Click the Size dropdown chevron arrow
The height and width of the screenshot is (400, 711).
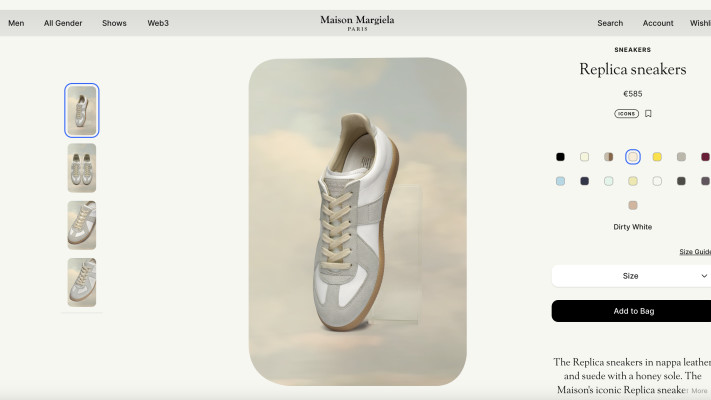coord(704,276)
